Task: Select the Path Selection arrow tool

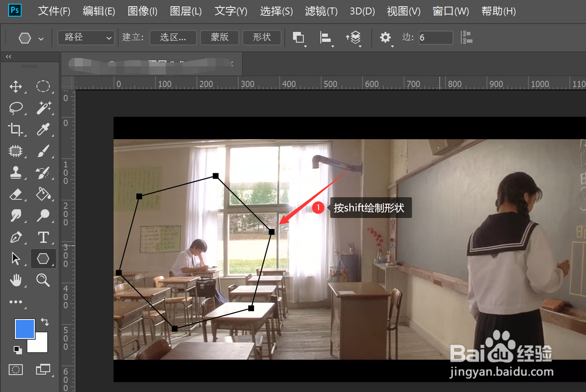Action: [16, 259]
